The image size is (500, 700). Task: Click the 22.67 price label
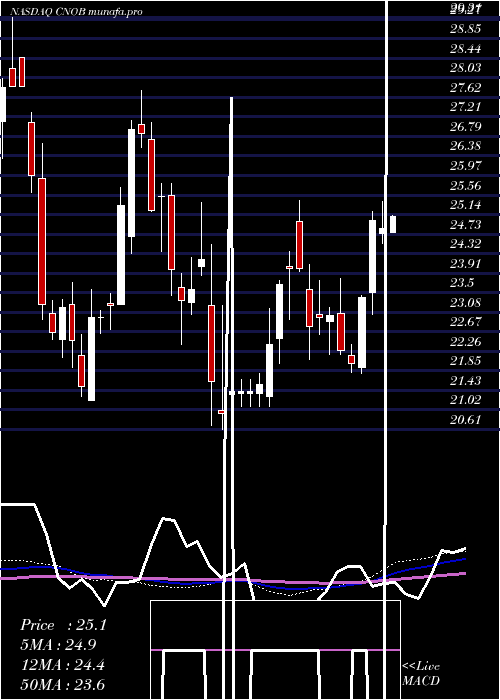coord(466,322)
